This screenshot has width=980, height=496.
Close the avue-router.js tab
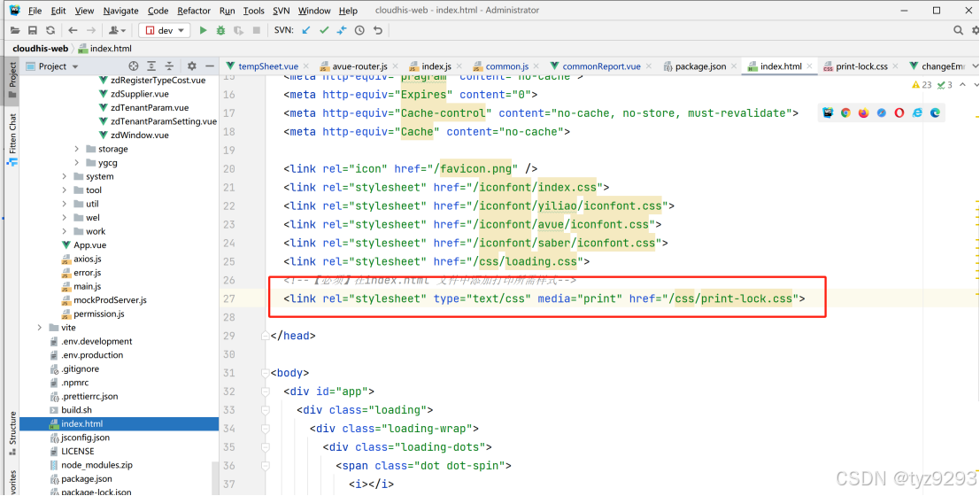[395, 66]
